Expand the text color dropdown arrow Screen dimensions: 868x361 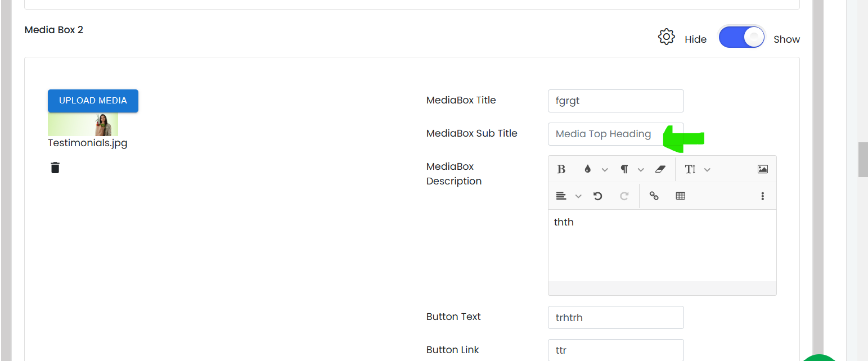605,170
